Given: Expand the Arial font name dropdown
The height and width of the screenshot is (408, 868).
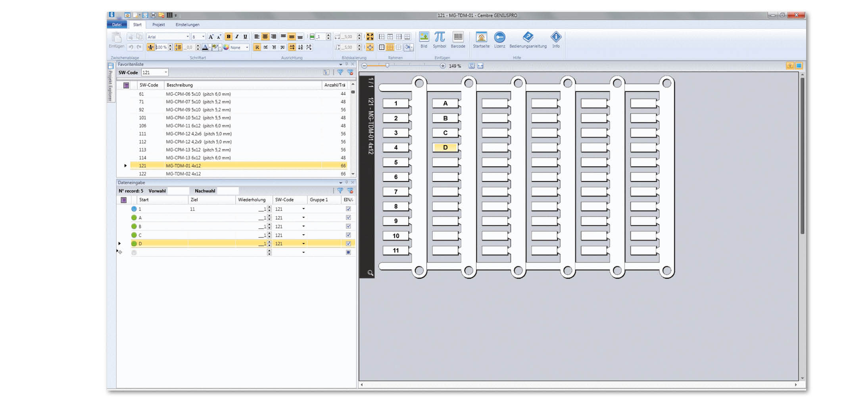Looking at the screenshot, I should [187, 37].
